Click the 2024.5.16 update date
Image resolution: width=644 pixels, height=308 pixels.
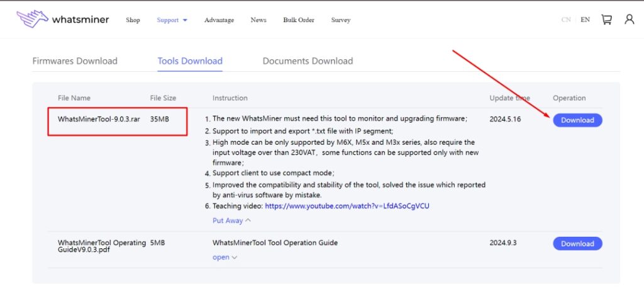505,119
